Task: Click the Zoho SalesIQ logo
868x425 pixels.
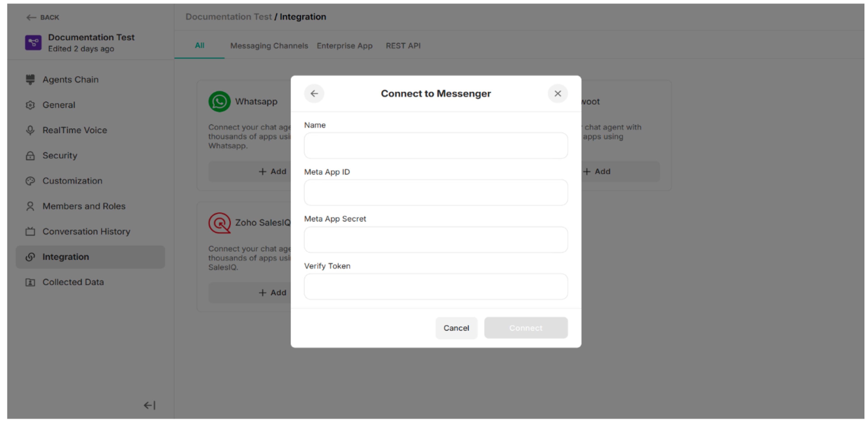Action: (219, 223)
